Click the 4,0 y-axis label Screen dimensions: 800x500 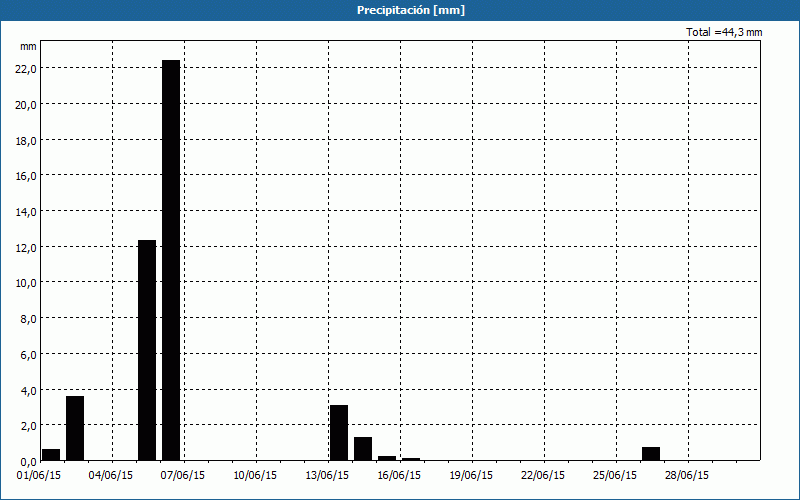tap(28, 390)
